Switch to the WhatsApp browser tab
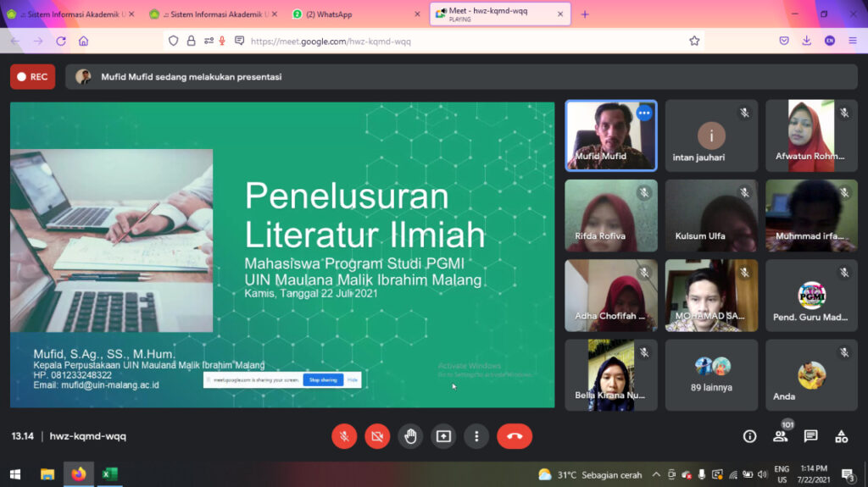The height and width of the screenshot is (487, 868). click(356, 14)
